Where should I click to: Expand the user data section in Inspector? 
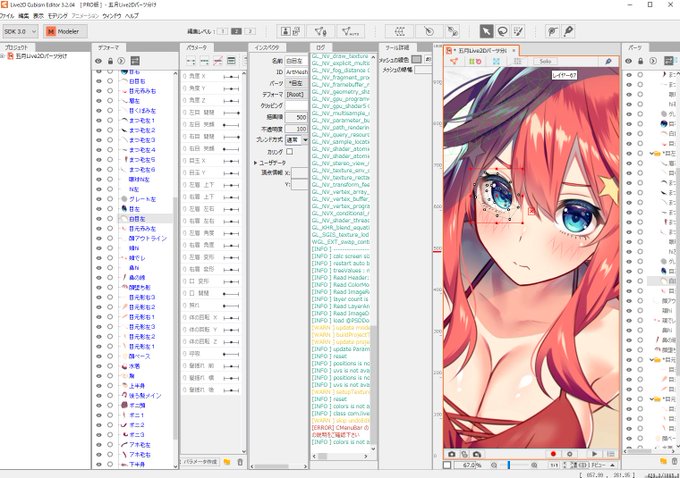click(255, 163)
